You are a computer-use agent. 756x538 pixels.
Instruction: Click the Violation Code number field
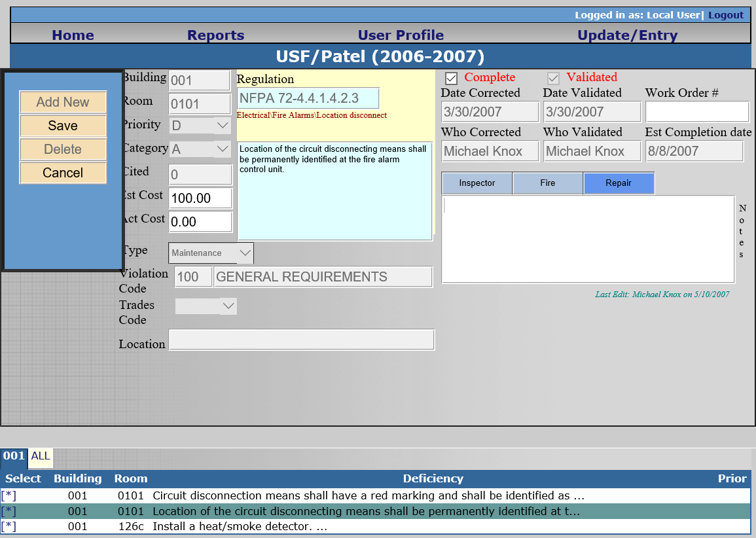coord(193,277)
